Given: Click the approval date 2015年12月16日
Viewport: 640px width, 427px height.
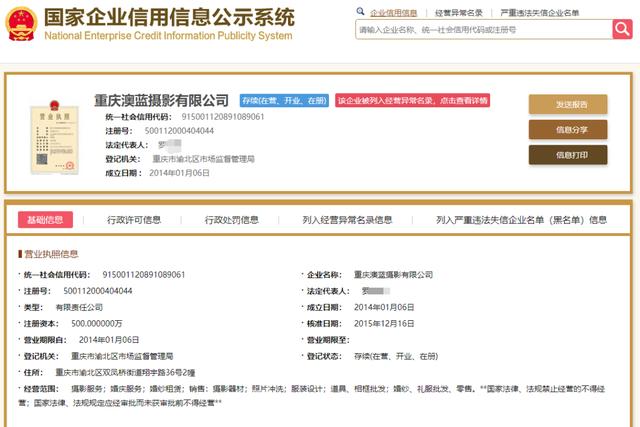Looking at the screenshot, I should click(x=384, y=324).
